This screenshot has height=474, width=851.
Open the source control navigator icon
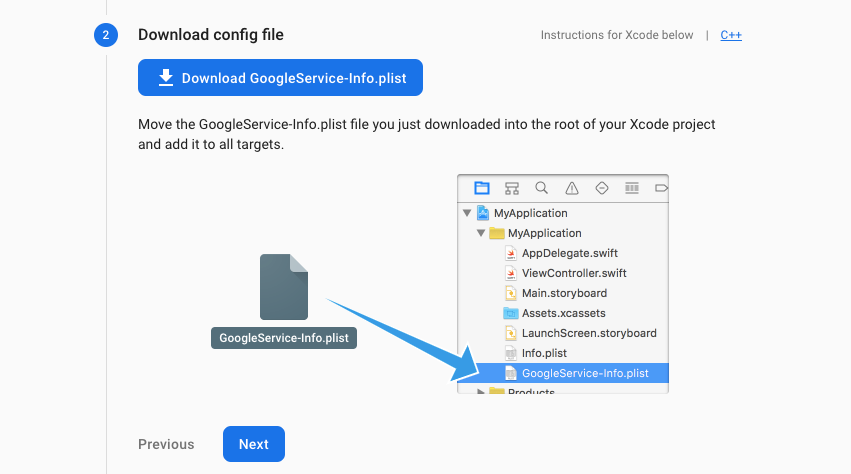[x=512, y=188]
